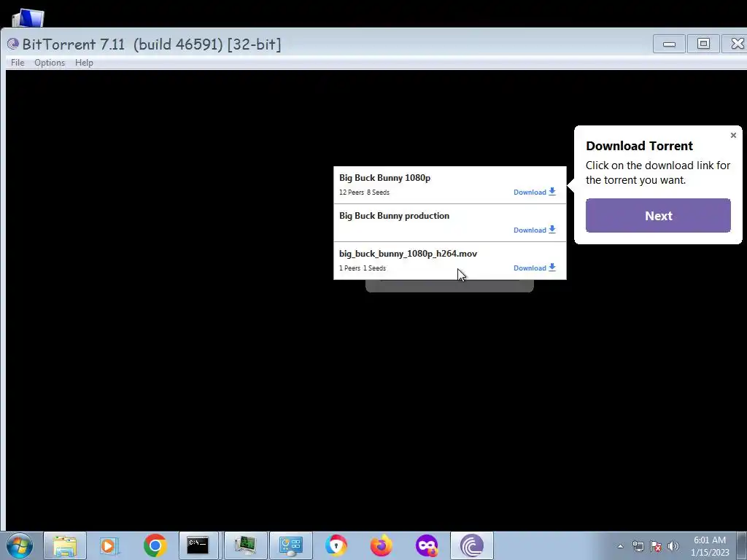Screen dimensions: 747x560
Task: Select the big_buck_bunny_1080p_h264.mov title
Action: coord(409,254)
